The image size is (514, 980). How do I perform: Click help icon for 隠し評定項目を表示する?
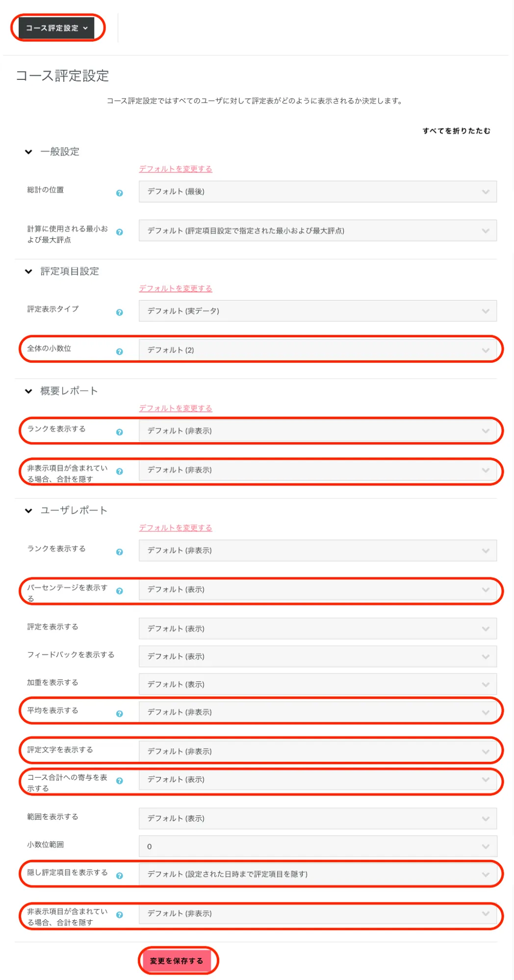coord(119,876)
